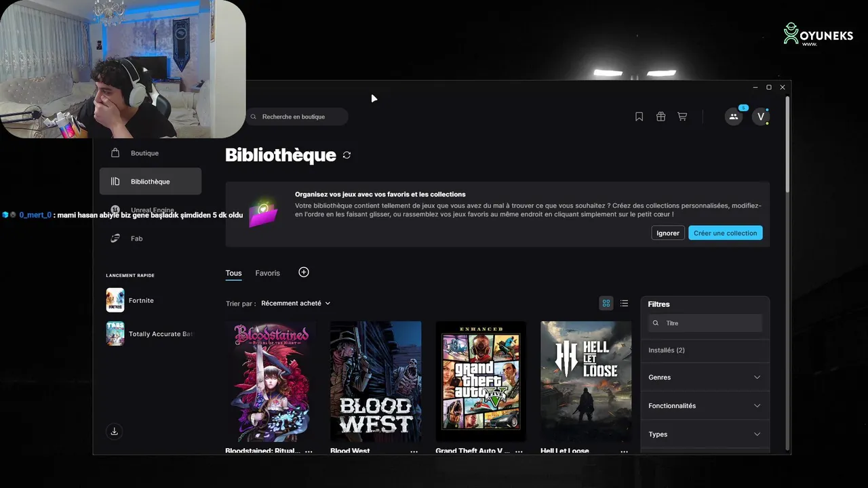Screen dimensions: 868x488
Task: Click the Grand Theft Auto V title
Action: pos(473,451)
